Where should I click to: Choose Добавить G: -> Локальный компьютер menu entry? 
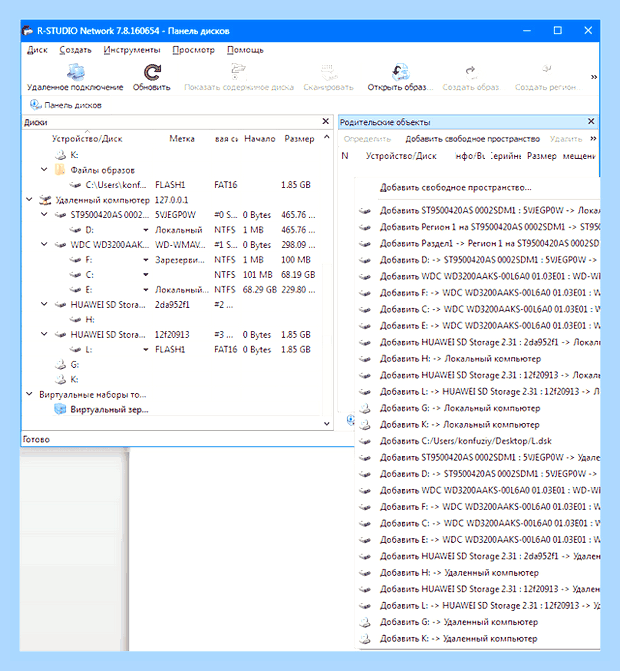click(x=478, y=408)
